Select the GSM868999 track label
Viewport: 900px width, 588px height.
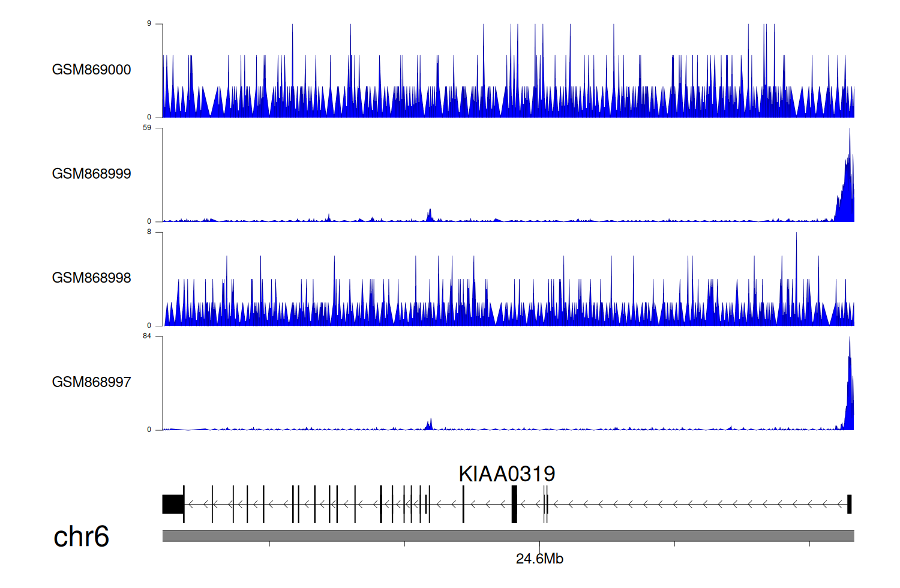91,174
